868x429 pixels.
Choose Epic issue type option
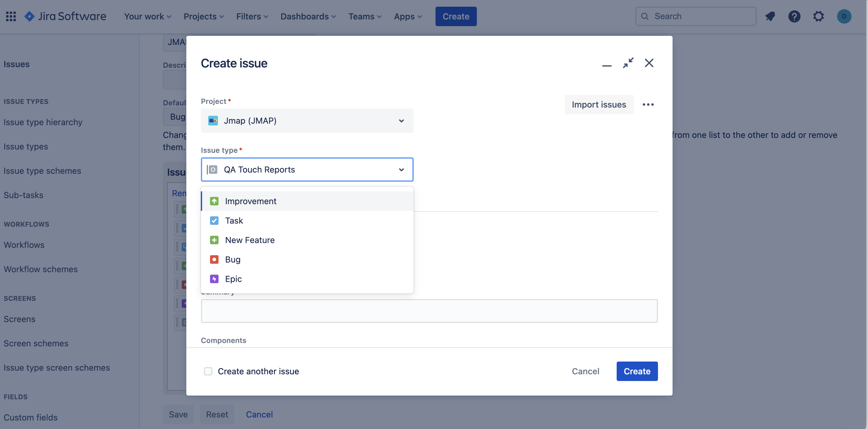tap(307, 279)
